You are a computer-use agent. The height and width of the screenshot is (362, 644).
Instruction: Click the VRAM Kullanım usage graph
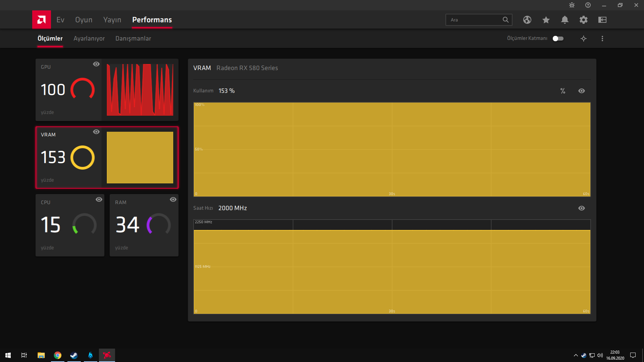tap(392, 149)
